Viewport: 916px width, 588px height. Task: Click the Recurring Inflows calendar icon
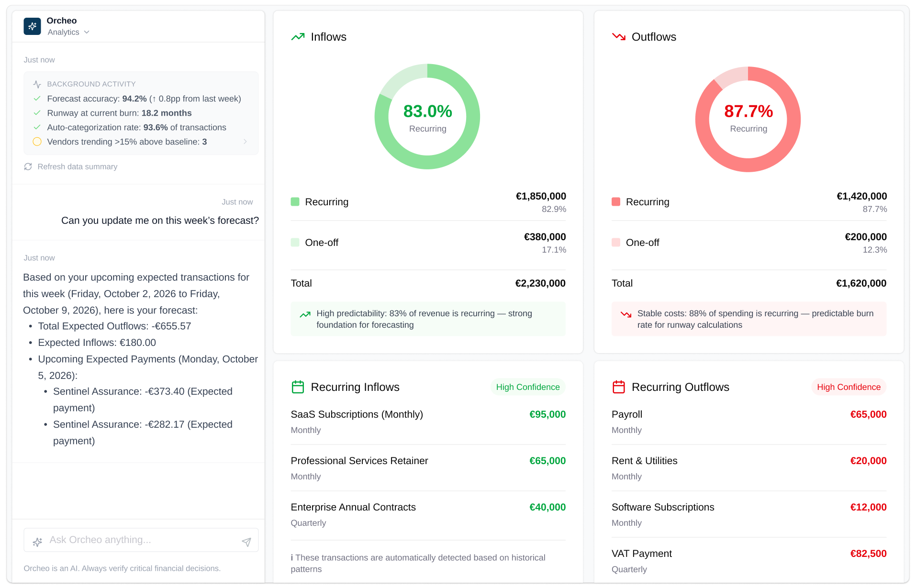click(x=298, y=387)
